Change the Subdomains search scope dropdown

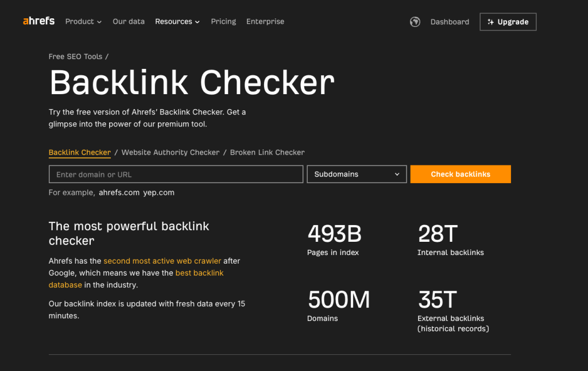[357, 174]
